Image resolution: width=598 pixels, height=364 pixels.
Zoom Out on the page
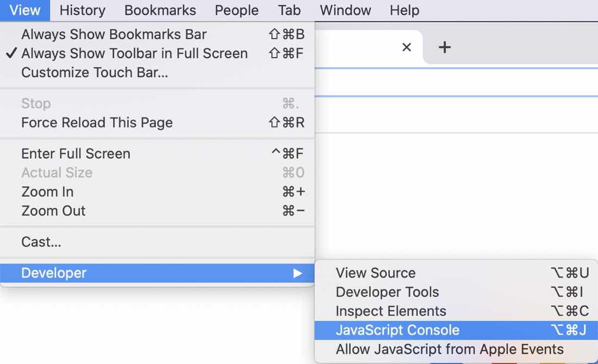[x=53, y=211]
